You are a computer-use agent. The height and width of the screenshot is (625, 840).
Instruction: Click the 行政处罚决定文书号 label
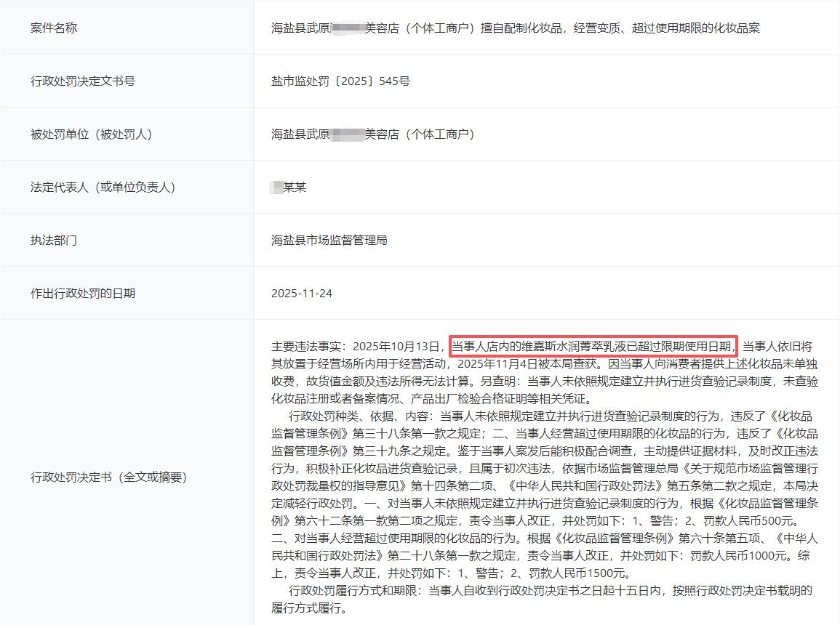click(83, 81)
